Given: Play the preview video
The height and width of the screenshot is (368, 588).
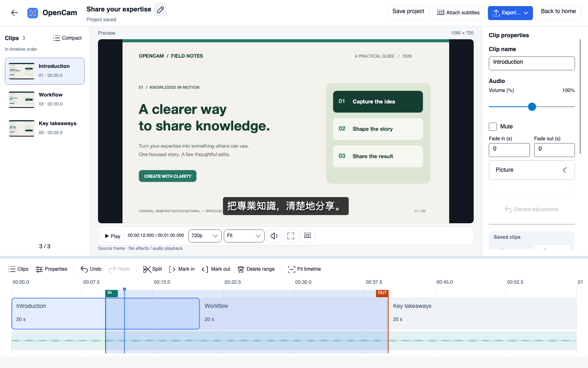Looking at the screenshot, I should pyautogui.click(x=113, y=236).
